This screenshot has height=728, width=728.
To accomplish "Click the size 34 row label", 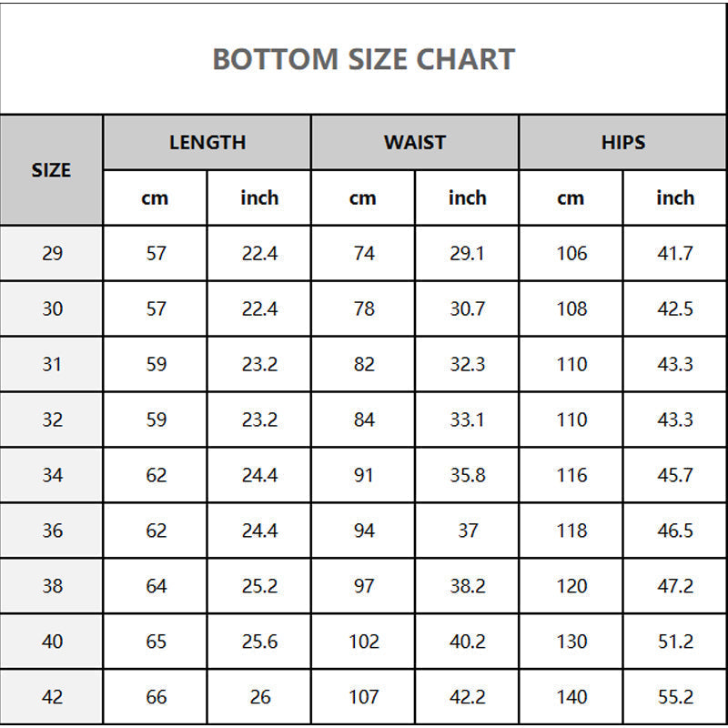I will click(x=52, y=475).
